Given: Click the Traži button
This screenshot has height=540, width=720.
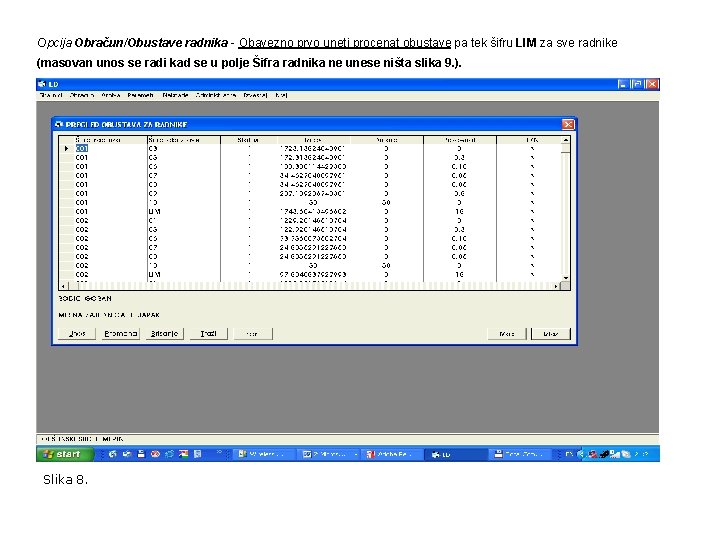Looking at the screenshot, I should click(x=208, y=333).
